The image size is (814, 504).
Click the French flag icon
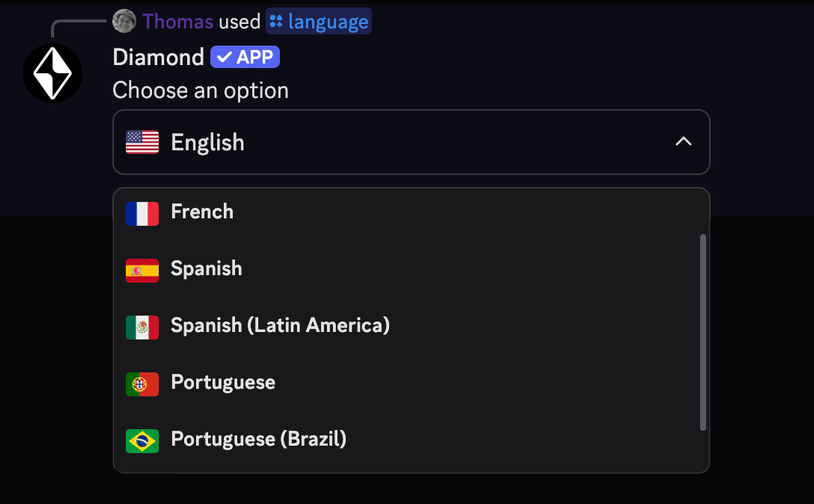[x=142, y=213]
